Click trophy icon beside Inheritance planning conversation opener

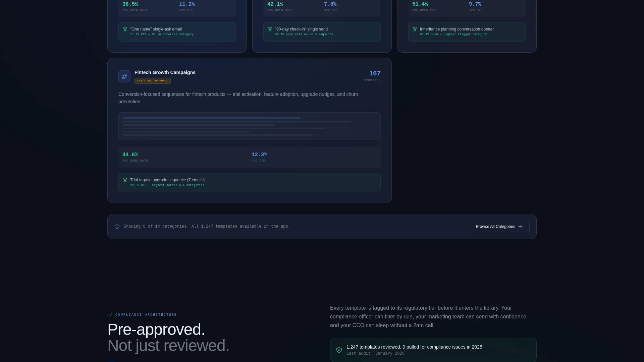tap(415, 29)
